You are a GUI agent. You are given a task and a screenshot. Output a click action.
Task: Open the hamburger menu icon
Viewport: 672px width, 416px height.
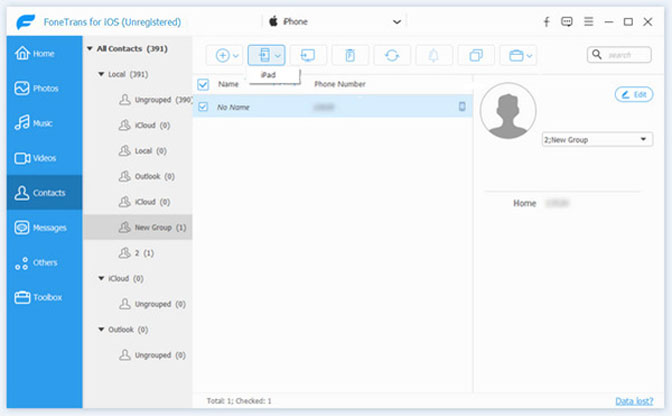(x=588, y=21)
